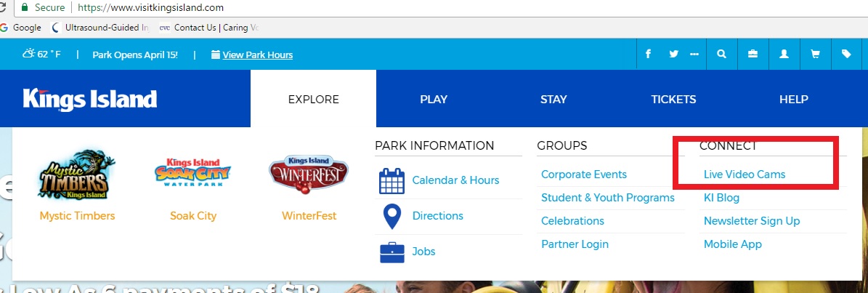This screenshot has height=293, width=868.
Task: Select the WinterFest logo thumbnail
Action: [309, 173]
